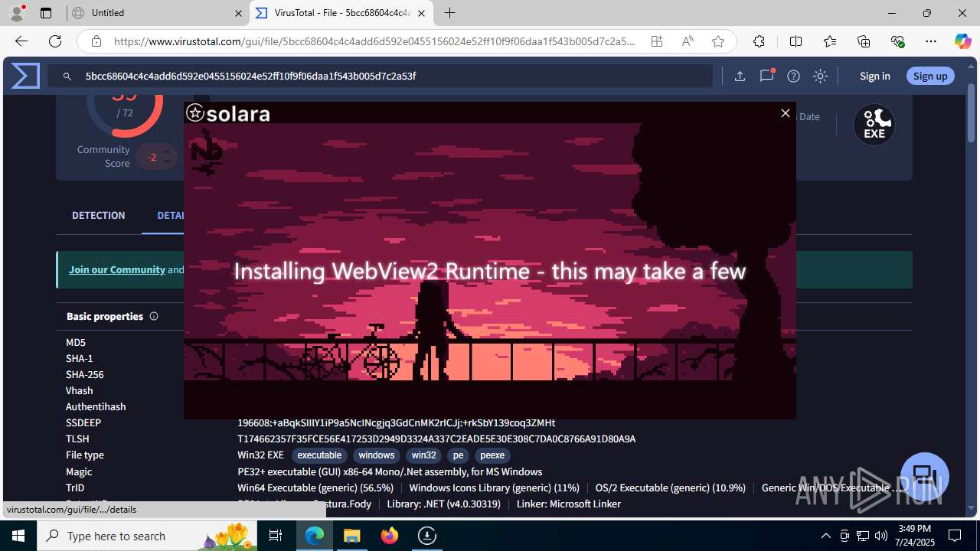
Task: Switch to the DETAILS tab
Action: tap(171, 215)
